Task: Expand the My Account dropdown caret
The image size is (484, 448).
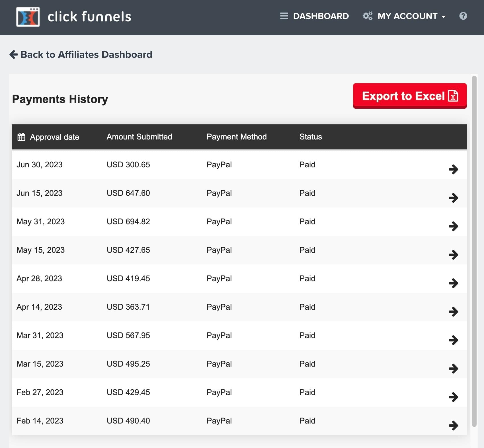Action: (x=443, y=17)
